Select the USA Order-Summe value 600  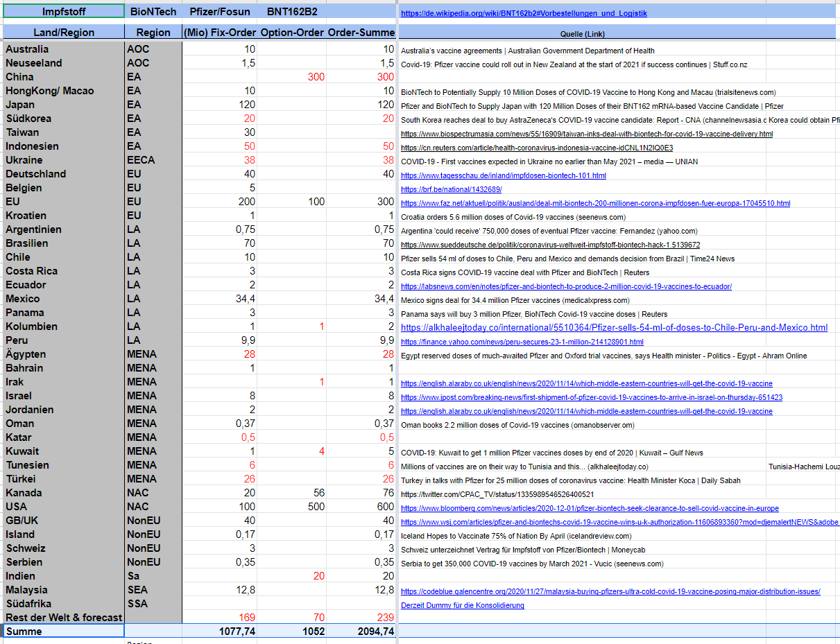click(x=361, y=507)
